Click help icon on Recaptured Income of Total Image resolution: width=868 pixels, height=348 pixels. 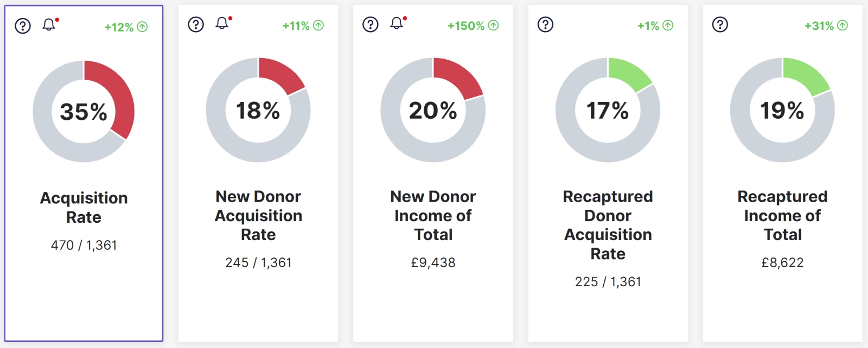click(720, 24)
